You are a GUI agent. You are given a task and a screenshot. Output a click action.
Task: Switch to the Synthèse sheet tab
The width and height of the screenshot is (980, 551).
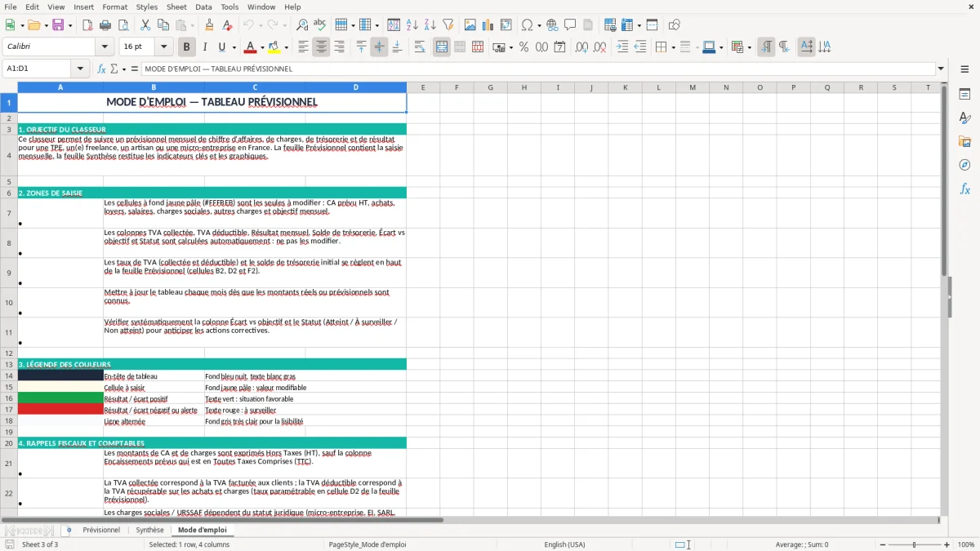pyautogui.click(x=149, y=531)
